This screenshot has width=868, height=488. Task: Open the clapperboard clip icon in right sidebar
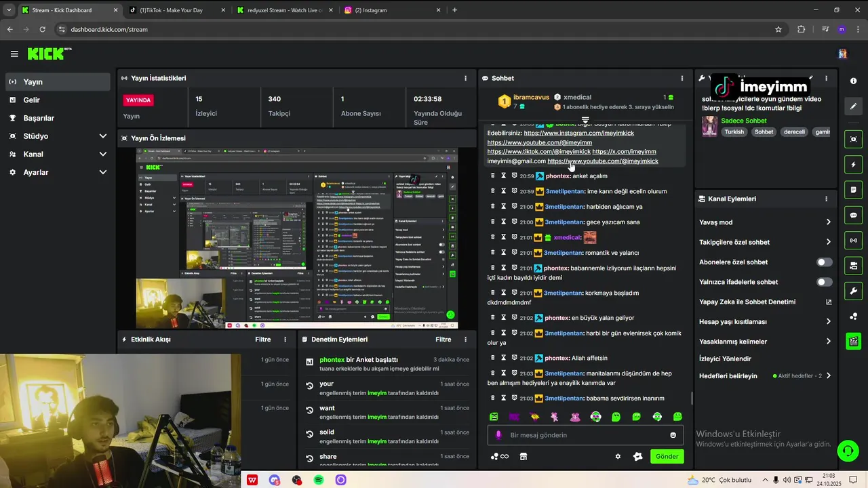(853, 342)
